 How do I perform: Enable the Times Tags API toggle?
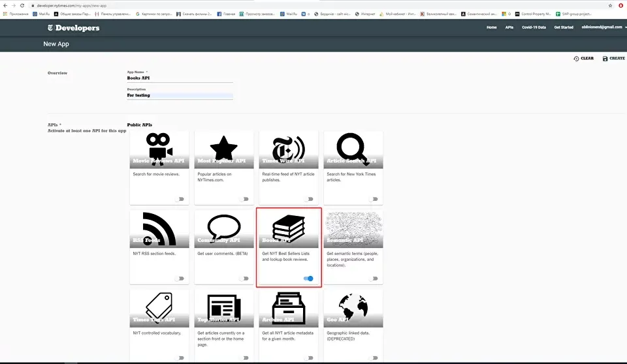pos(180,358)
